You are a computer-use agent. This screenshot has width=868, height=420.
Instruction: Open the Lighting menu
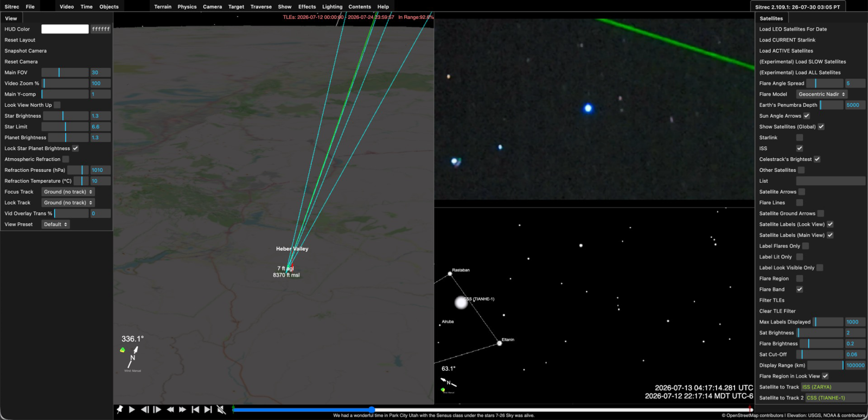pos(332,7)
